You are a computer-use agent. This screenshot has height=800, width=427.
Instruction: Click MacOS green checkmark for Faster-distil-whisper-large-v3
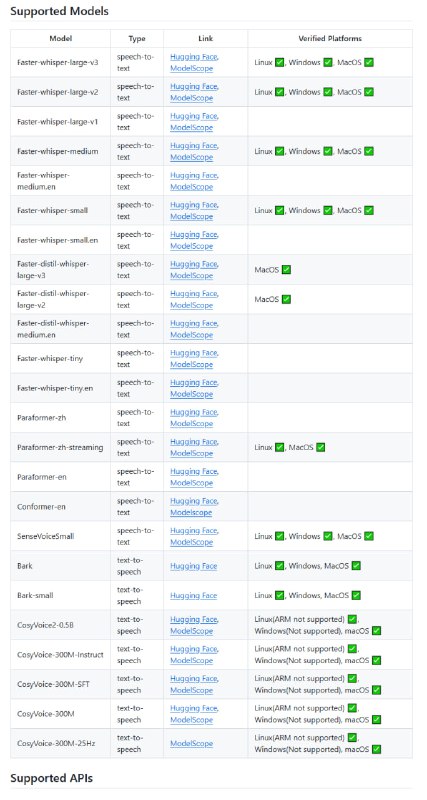286,270
